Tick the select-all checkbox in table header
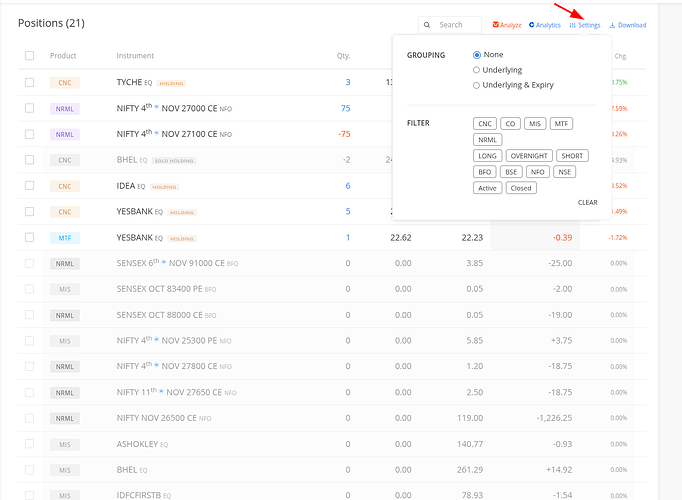 (29, 56)
